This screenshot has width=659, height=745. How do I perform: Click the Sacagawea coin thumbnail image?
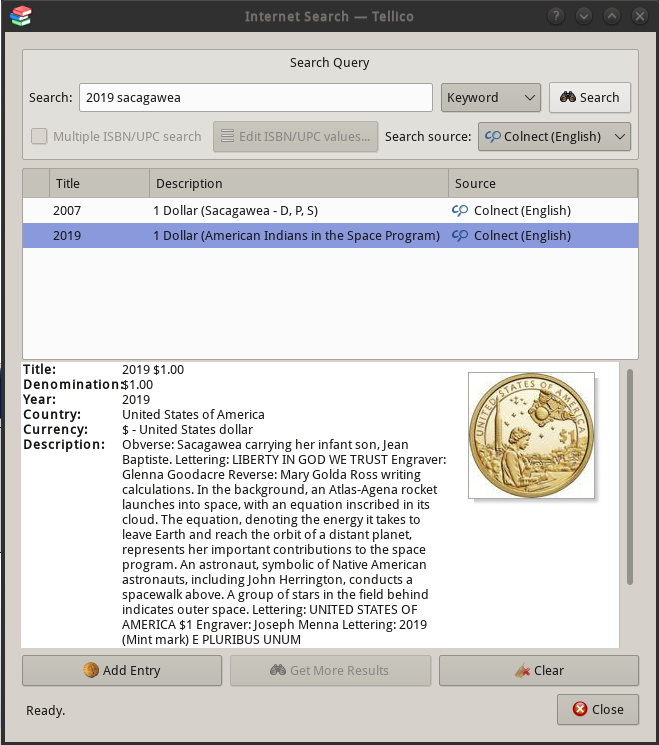pos(531,435)
